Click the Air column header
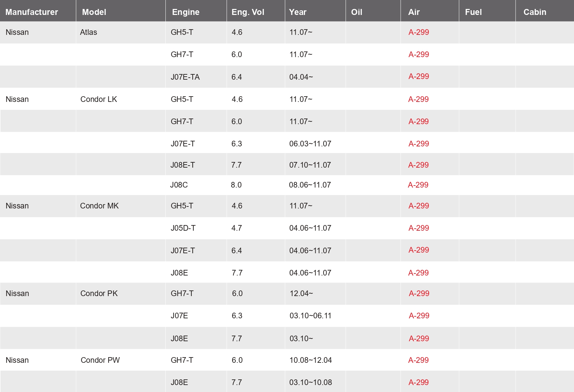 (414, 12)
